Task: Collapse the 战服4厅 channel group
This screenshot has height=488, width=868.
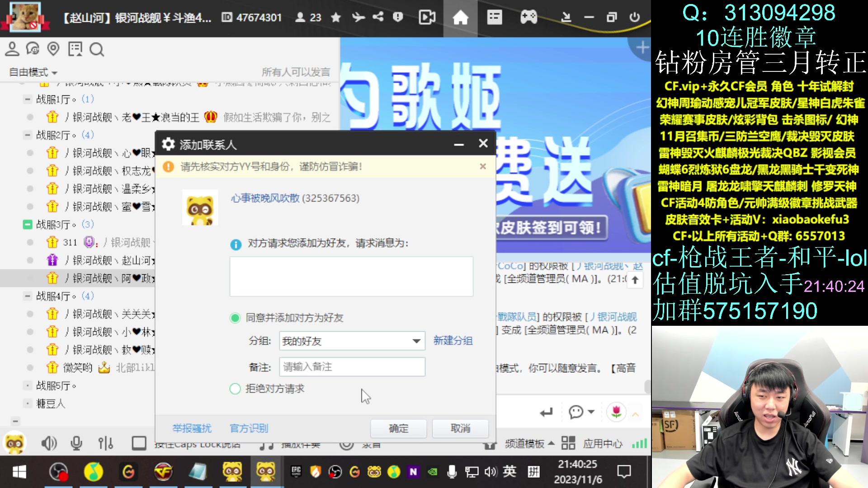Action: [28, 296]
